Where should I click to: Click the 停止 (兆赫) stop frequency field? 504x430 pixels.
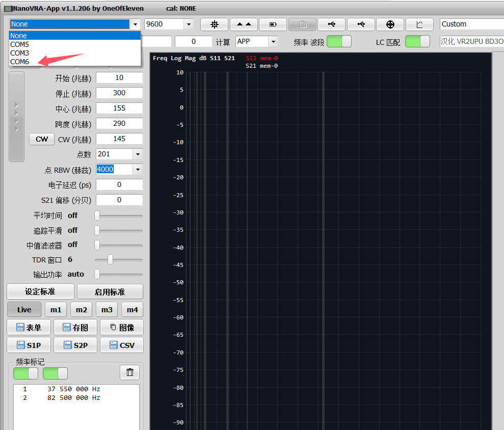[x=119, y=93]
